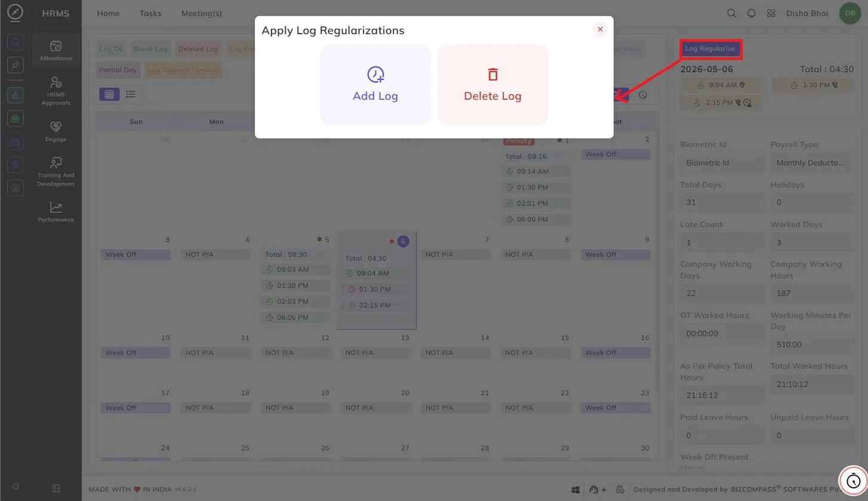The width and height of the screenshot is (868, 501).
Task: Select the 1:30 PM log in side panel
Action: coord(813,85)
